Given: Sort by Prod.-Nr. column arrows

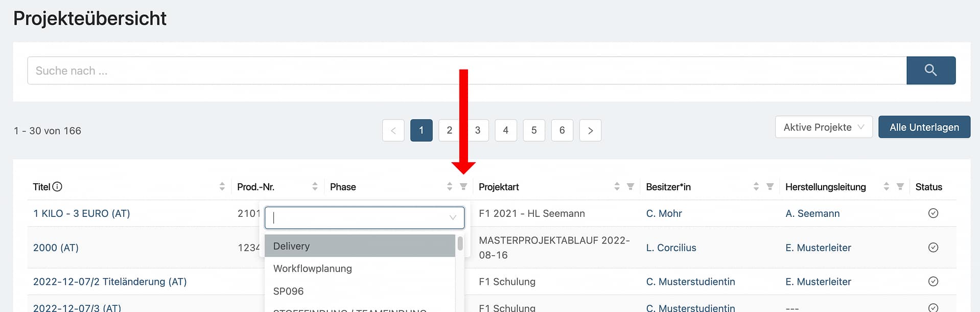Looking at the screenshot, I should (x=315, y=187).
